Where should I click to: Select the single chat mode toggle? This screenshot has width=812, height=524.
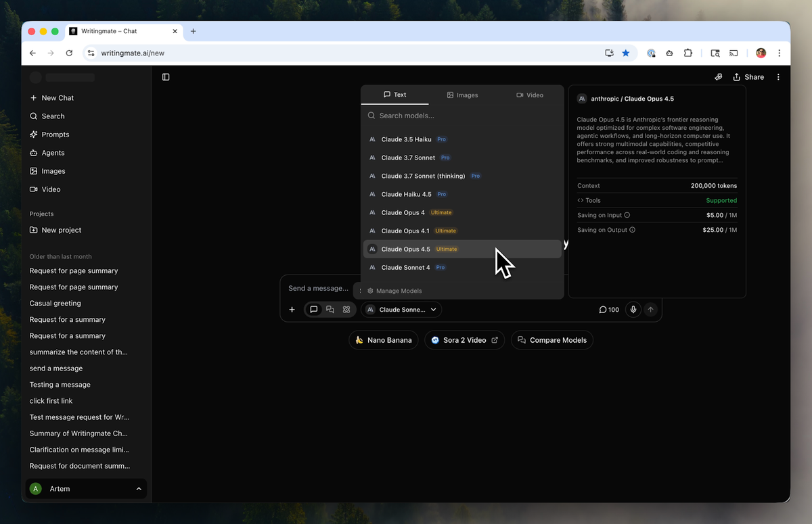coord(313,310)
